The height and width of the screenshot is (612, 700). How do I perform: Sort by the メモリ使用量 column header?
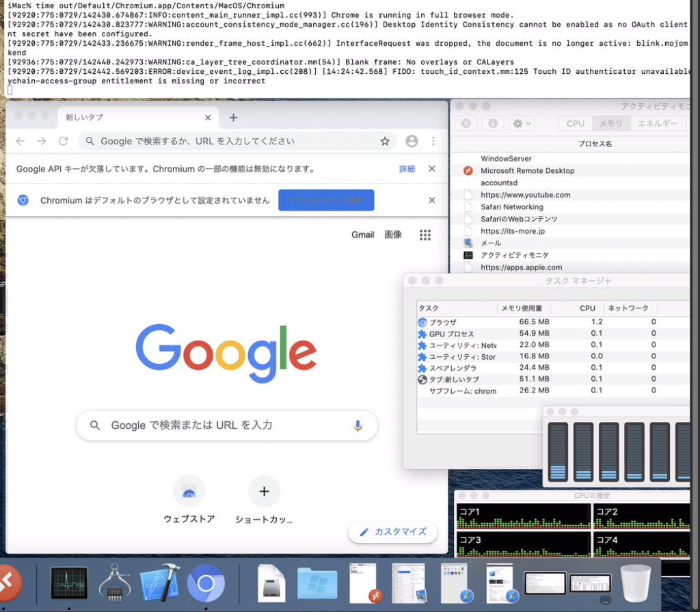(x=523, y=308)
